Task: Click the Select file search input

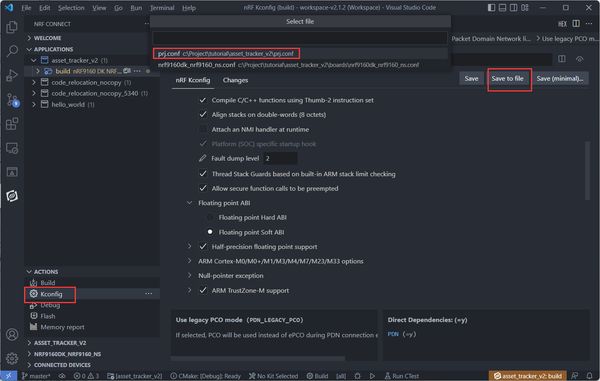Action: click(300, 37)
